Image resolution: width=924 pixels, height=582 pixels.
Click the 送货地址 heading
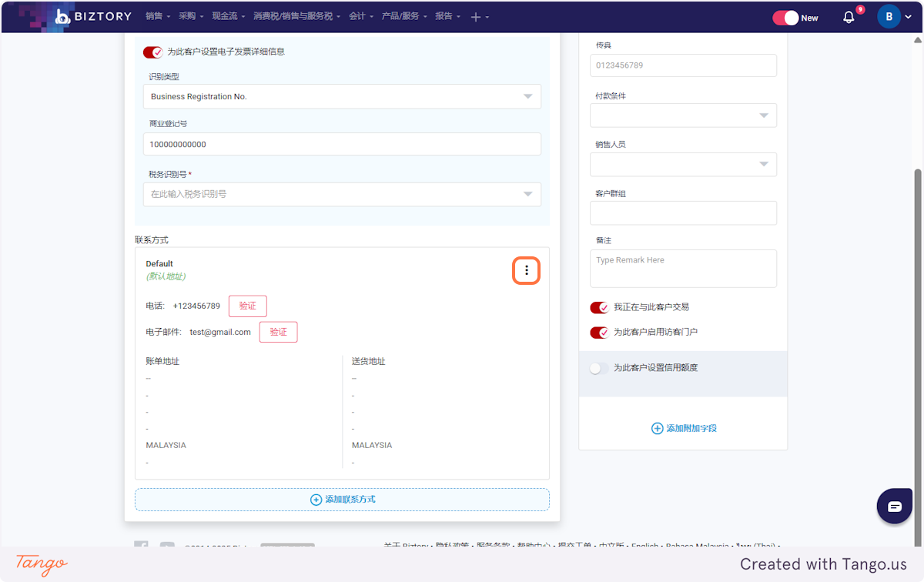click(369, 361)
